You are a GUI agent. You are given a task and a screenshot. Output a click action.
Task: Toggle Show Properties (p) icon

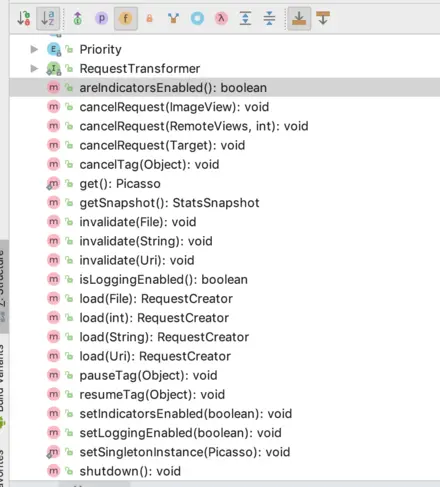coord(101,18)
